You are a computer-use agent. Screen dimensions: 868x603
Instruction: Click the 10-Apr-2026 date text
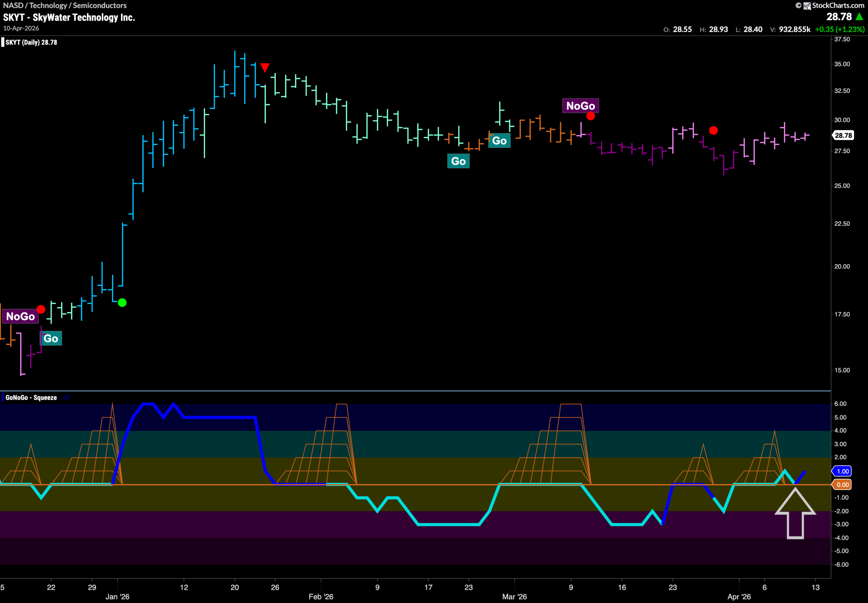pos(21,29)
